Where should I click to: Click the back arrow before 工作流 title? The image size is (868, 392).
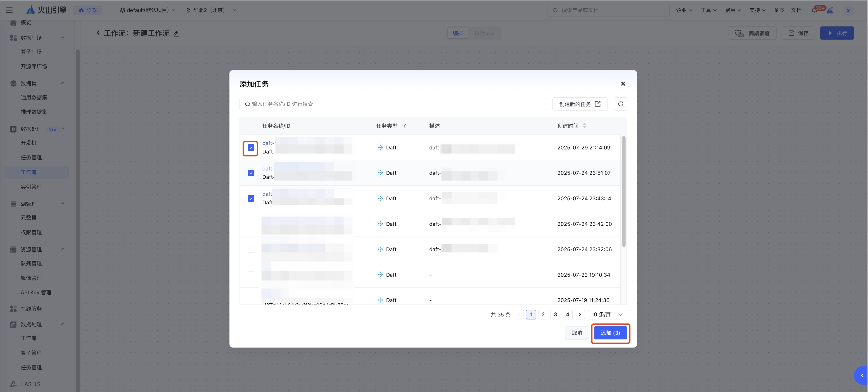(x=98, y=33)
